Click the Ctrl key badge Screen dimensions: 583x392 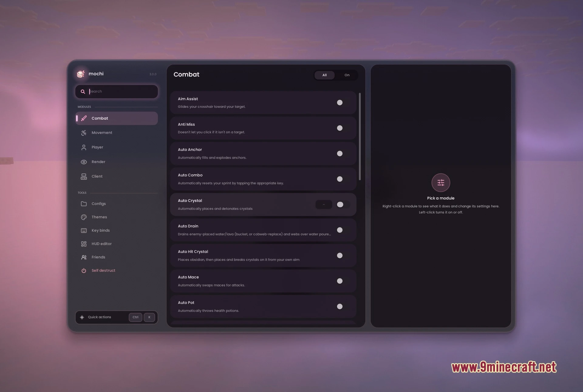(135, 317)
